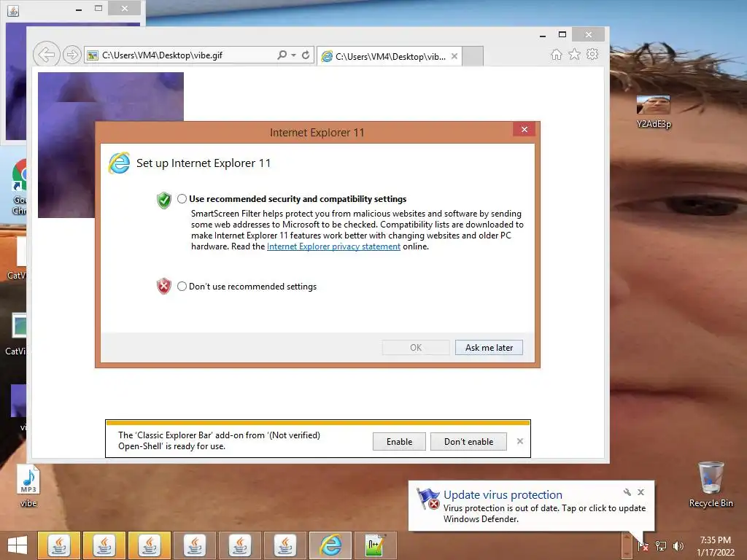
Task: Maximize the Internet Explorer browser window
Action: (x=562, y=34)
